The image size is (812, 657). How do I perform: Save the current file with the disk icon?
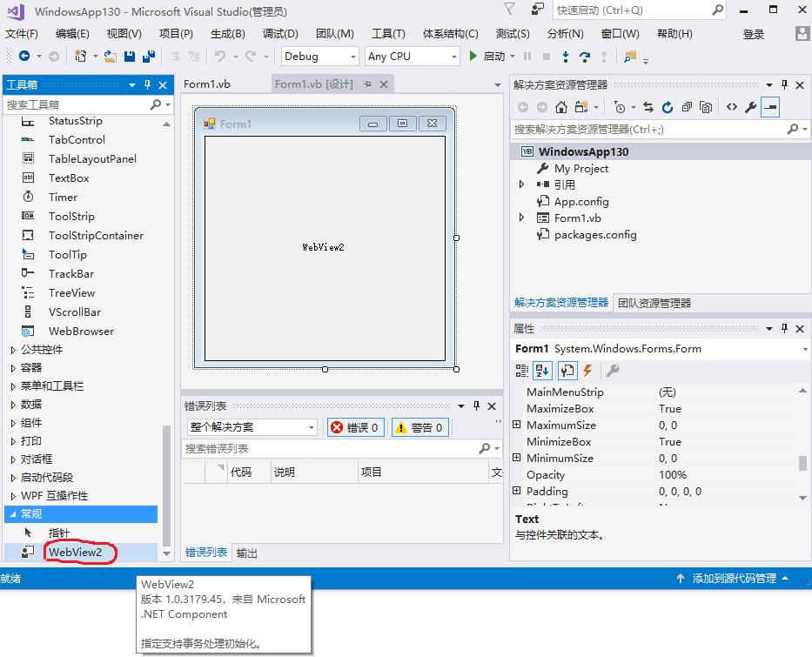pyautogui.click(x=130, y=56)
